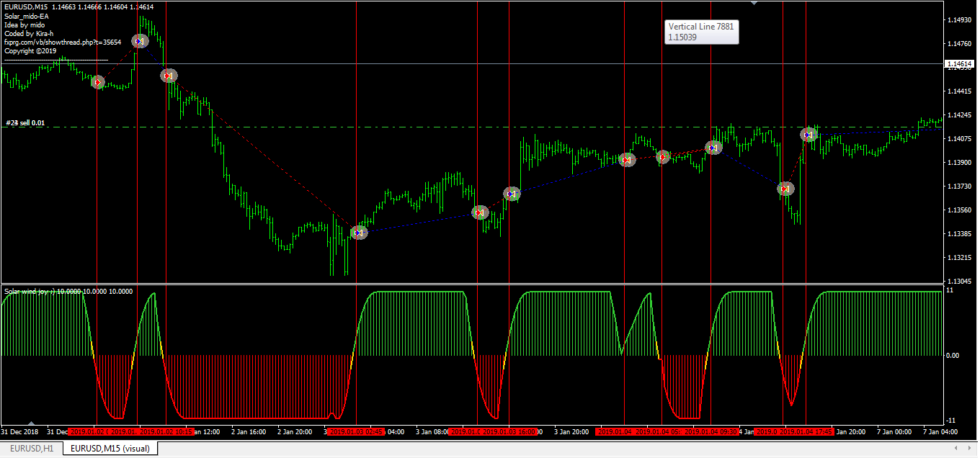The width and height of the screenshot is (980, 458).
Task: Pick trade marker on 2019.01.04 09:30 line
Action: [713, 148]
